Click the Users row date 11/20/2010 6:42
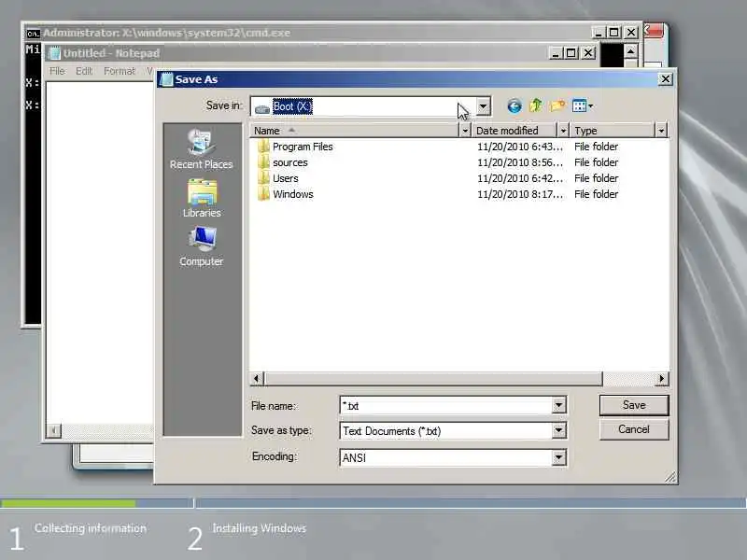 click(x=520, y=178)
